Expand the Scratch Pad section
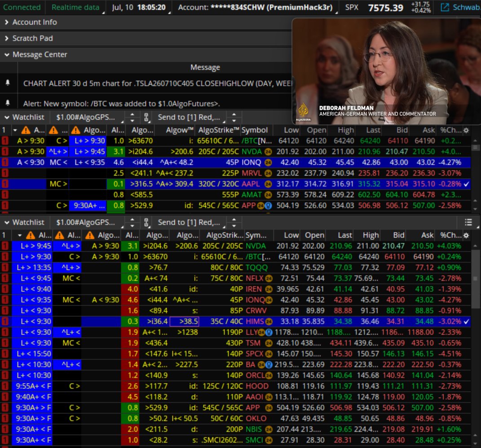This screenshot has height=448, width=481. [6, 38]
